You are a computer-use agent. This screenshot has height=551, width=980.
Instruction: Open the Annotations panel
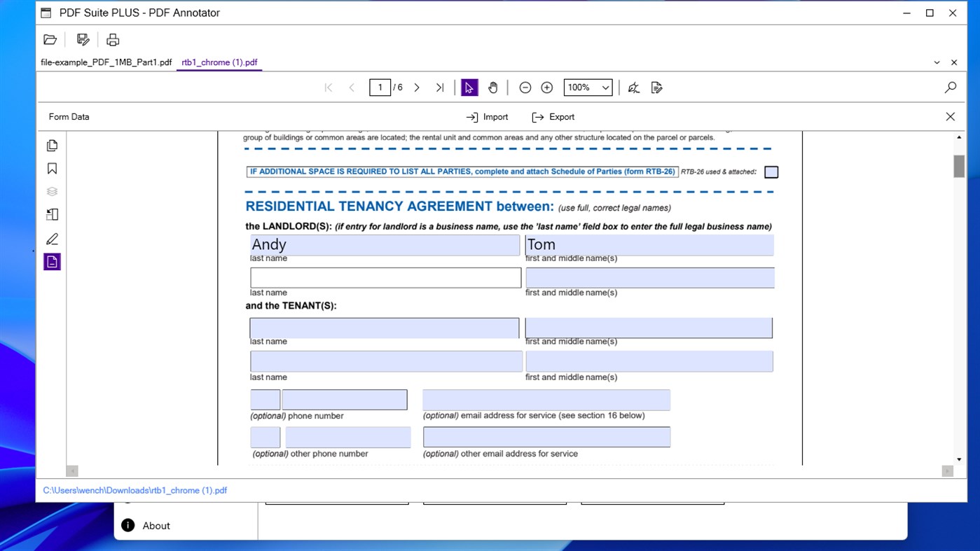pyautogui.click(x=51, y=238)
